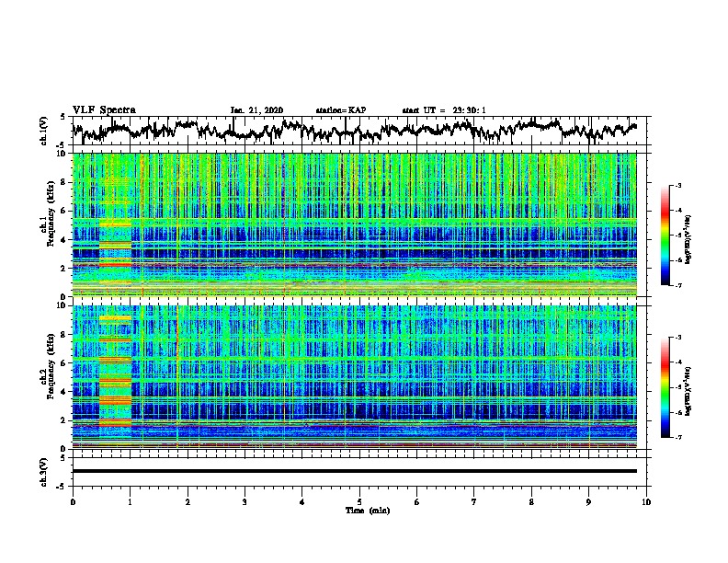This screenshot has height=563, width=728.
Task: Click time axis tick label "6"
Action: [x=417, y=502]
